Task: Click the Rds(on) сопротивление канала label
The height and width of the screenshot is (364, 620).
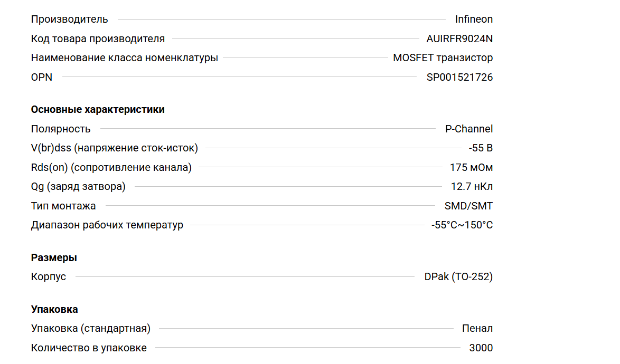Action: [111, 168]
